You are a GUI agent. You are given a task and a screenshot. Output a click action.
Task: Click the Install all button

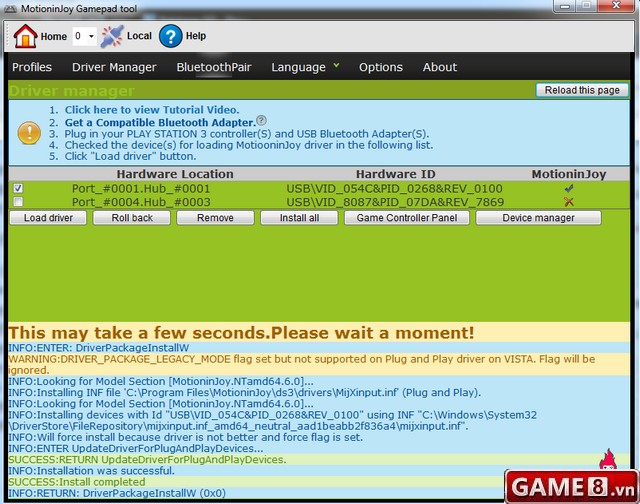coord(299,218)
